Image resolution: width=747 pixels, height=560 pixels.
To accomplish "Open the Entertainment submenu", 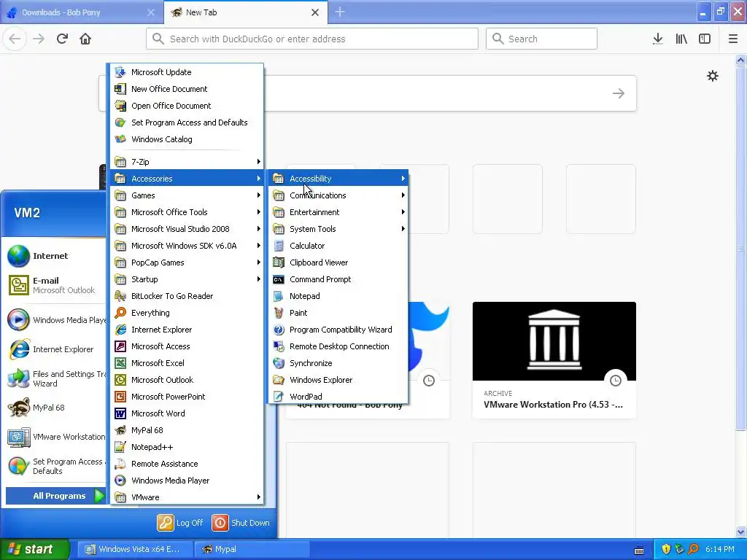I will (338, 212).
